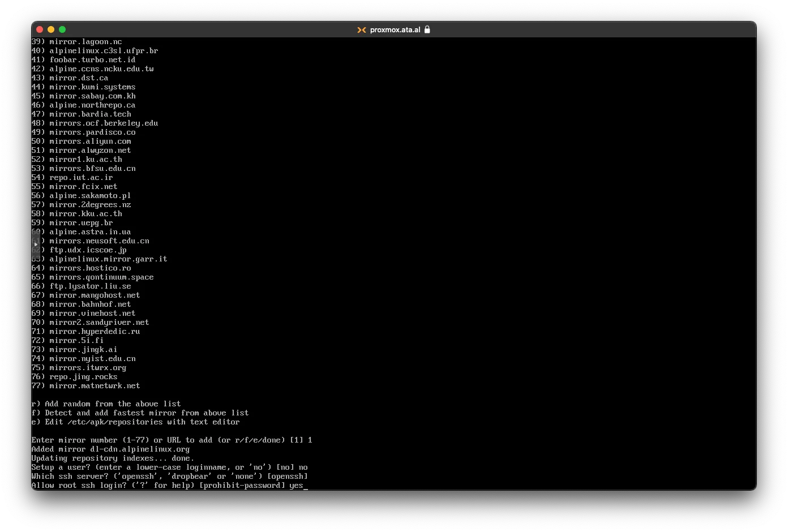Click mirrors.bfsu.edu.cn in the list

(x=84, y=169)
